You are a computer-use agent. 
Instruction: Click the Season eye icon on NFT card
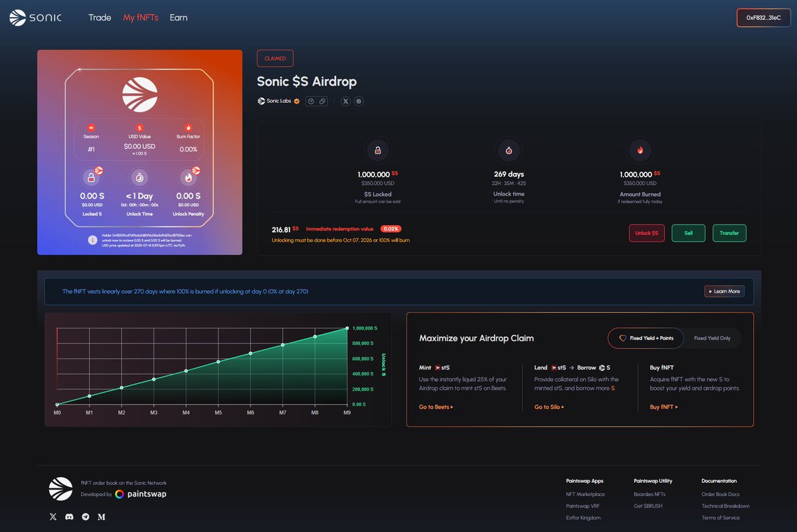[x=92, y=128]
